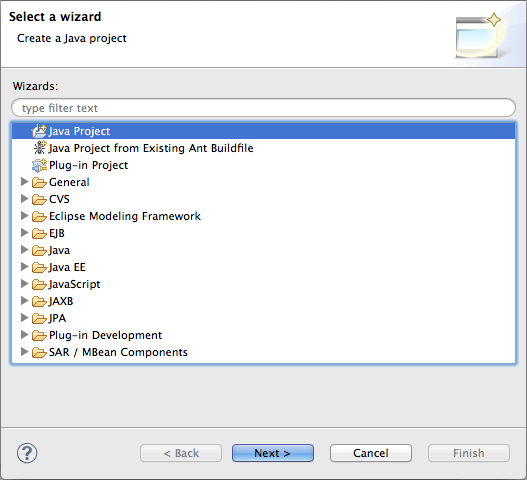Click the Next button
Screen dimensions: 527x480
coord(273,453)
